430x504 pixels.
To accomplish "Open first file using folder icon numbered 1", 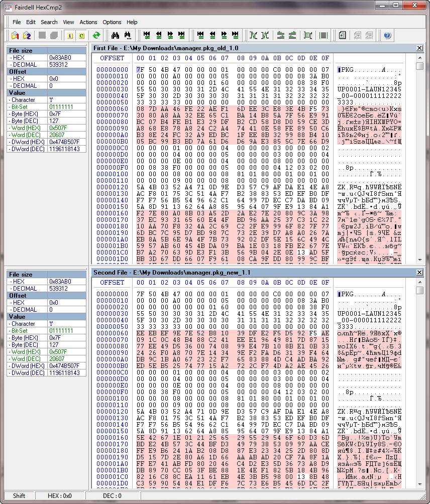I will click(x=15, y=35).
